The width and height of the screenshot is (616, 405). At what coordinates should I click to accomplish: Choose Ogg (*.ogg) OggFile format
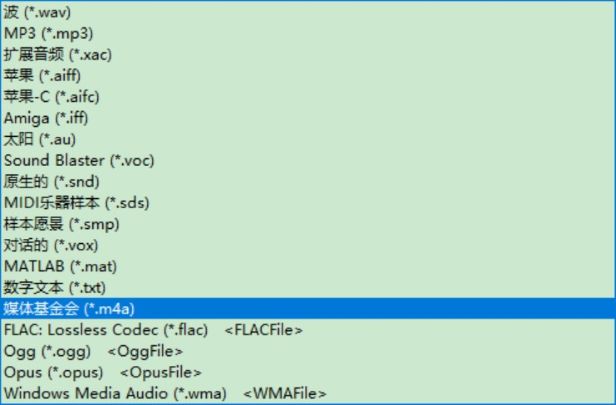[x=308, y=352]
